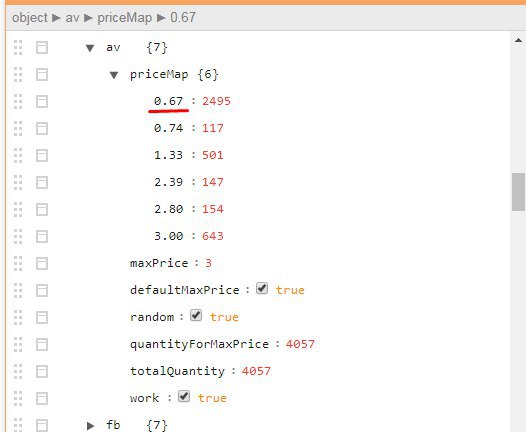Open context menu icon on 2.39 row
526x432 pixels.
pyautogui.click(x=42, y=182)
